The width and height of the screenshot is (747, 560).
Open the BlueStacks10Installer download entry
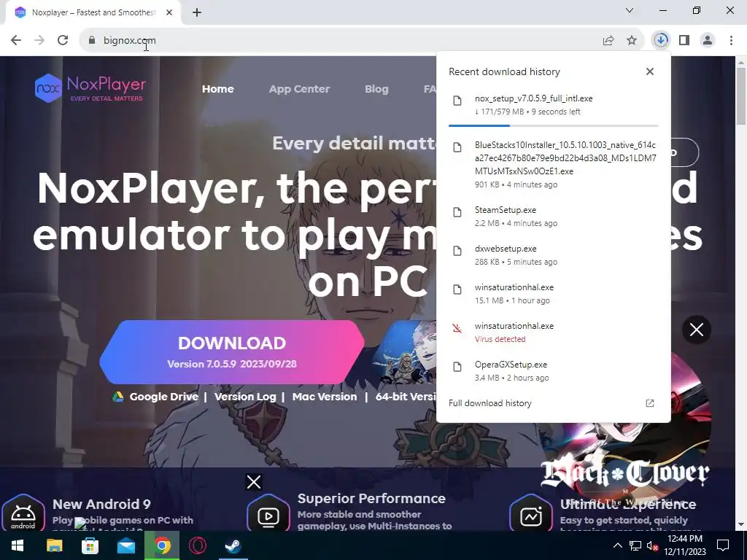pos(554,164)
